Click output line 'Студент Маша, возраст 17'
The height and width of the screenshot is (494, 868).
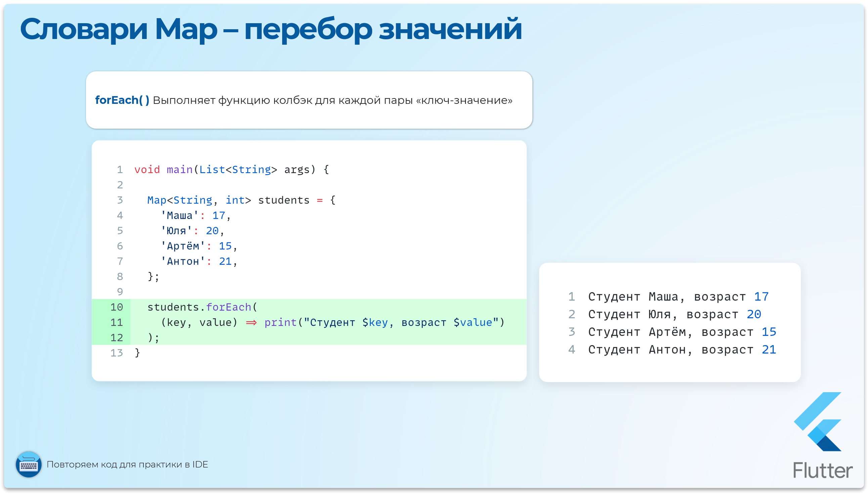[678, 297]
